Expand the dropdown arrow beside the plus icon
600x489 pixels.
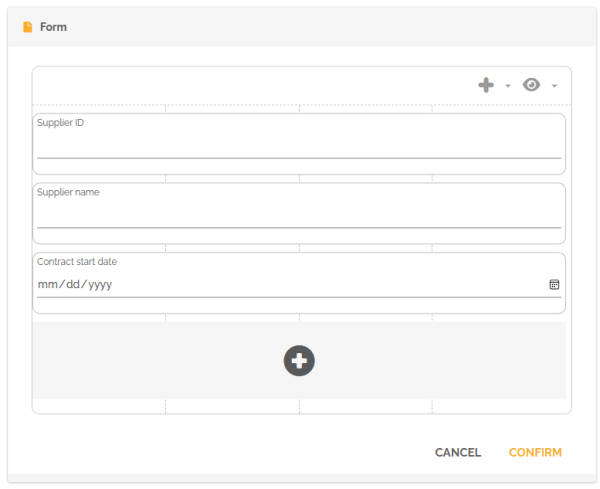pos(508,86)
